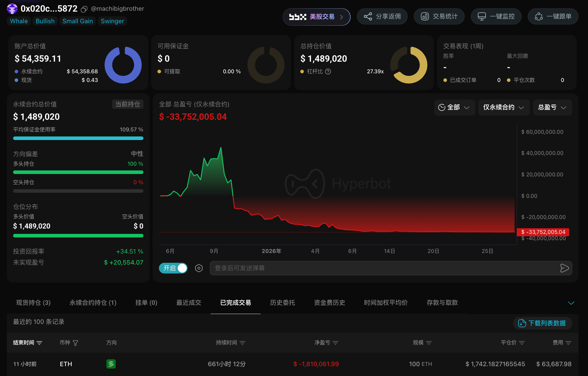Screen dimensions: 588x376
Task: Click the Swinger tag
Action: (112, 21)
